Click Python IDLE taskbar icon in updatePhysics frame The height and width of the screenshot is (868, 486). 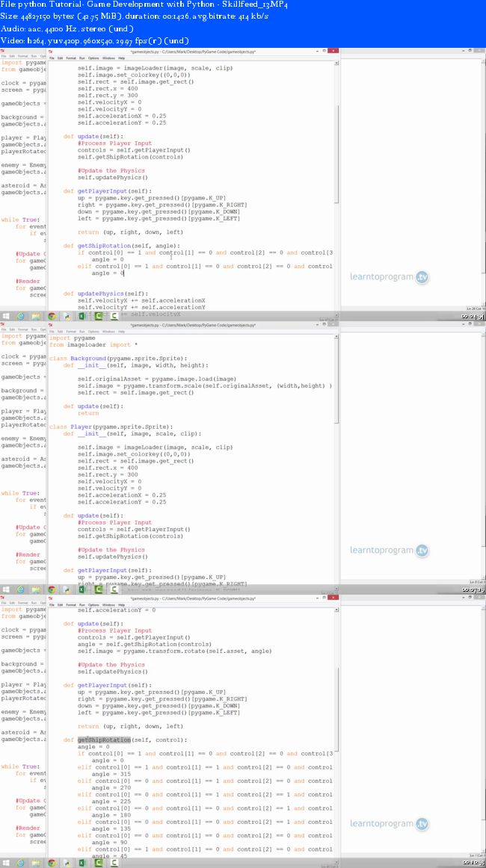tap(67, 316)
